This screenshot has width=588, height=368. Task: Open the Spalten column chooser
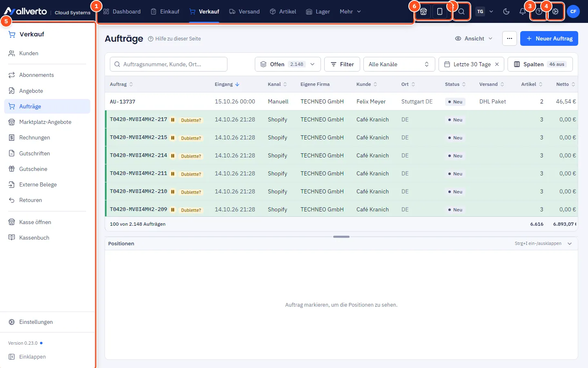point(540,64)
